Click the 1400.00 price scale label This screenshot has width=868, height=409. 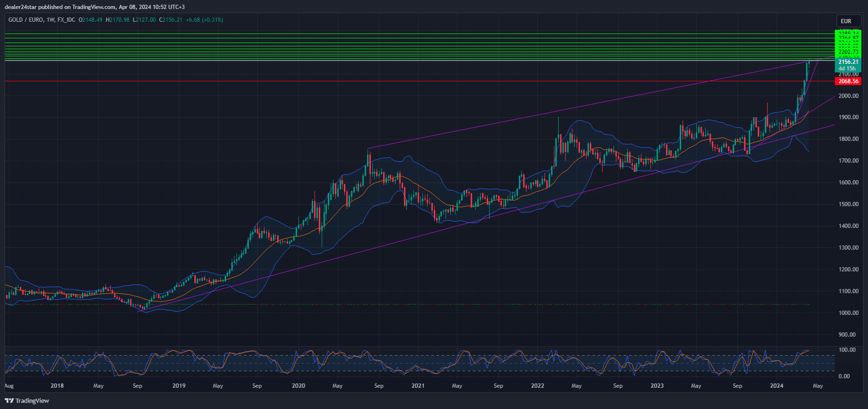pyautogui.click(x=848, y=226)
